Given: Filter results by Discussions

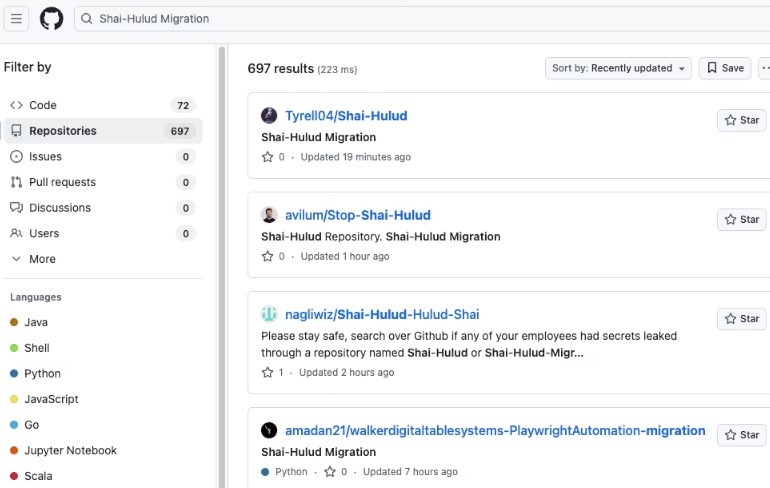Looking at the screenshot, I should [103, 208].
